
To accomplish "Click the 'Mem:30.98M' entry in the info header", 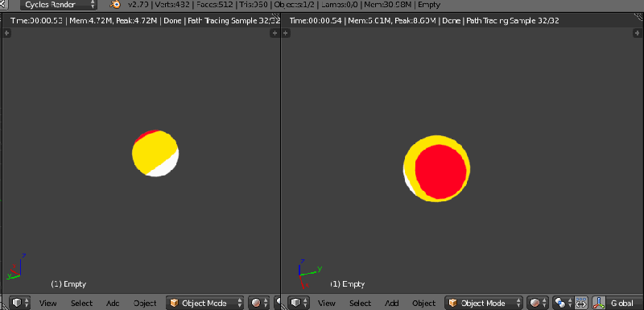I will (x=389, y=5).
